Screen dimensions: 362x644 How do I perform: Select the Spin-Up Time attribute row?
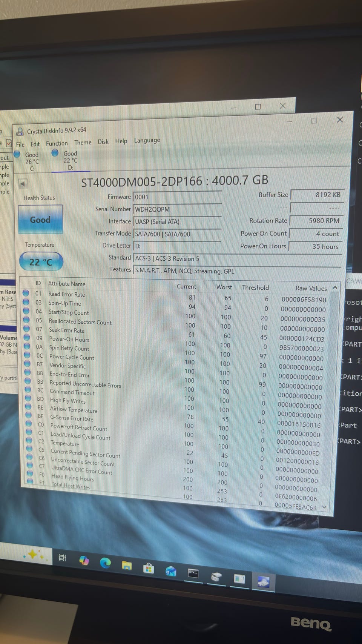pos(175,306)
